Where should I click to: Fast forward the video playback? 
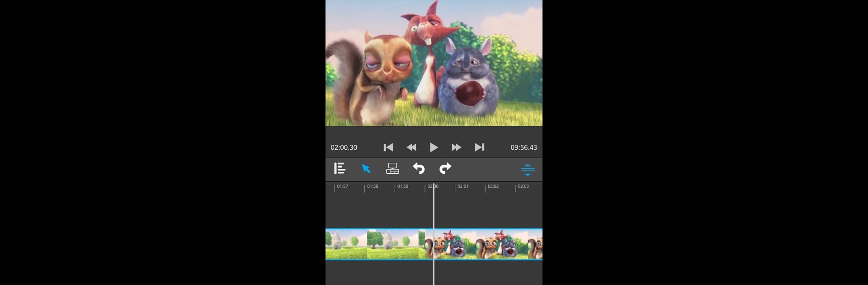coord(457,147)
